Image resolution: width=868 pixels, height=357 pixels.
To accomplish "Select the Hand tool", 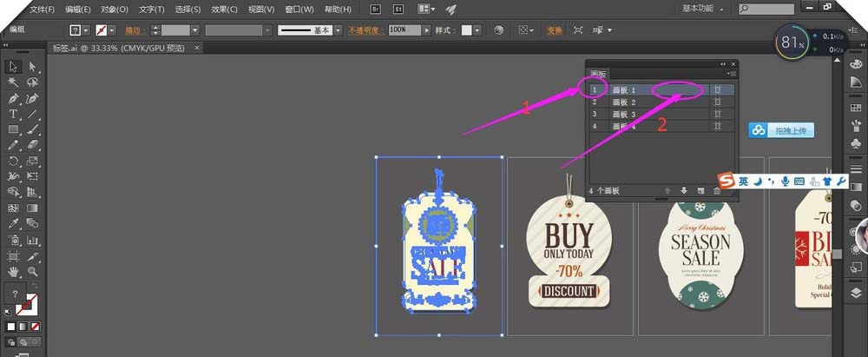I will pos(14,272).
